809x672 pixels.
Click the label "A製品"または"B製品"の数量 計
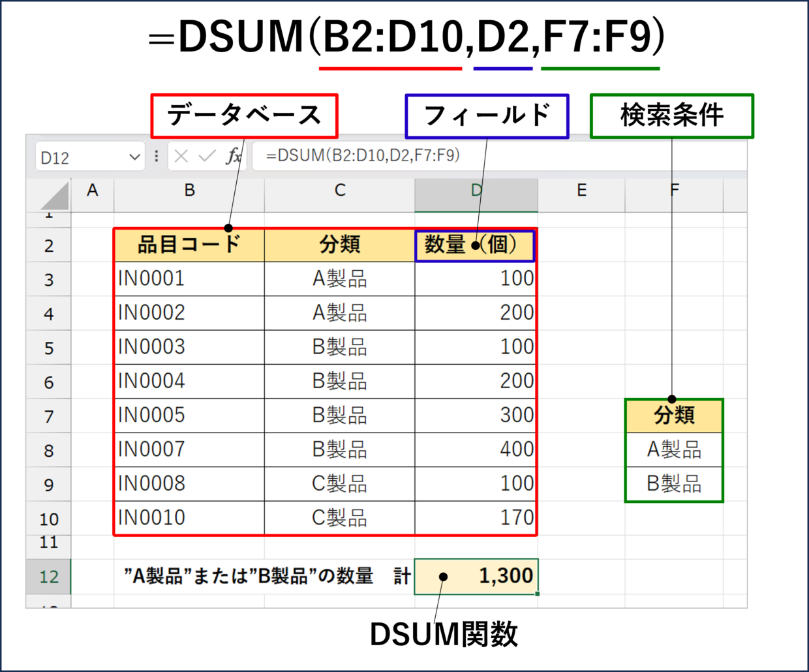[x=267, y=576]
